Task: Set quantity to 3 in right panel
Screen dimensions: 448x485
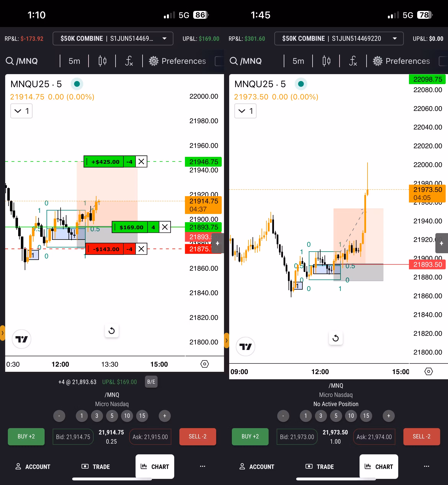Action: pyautogui.click(x=321, y=416)
